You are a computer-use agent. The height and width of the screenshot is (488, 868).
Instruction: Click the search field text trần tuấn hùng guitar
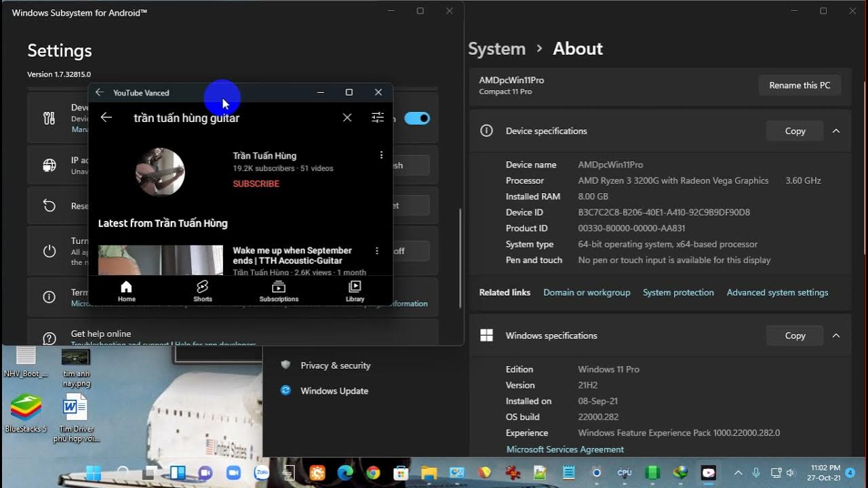pos(186,118)
